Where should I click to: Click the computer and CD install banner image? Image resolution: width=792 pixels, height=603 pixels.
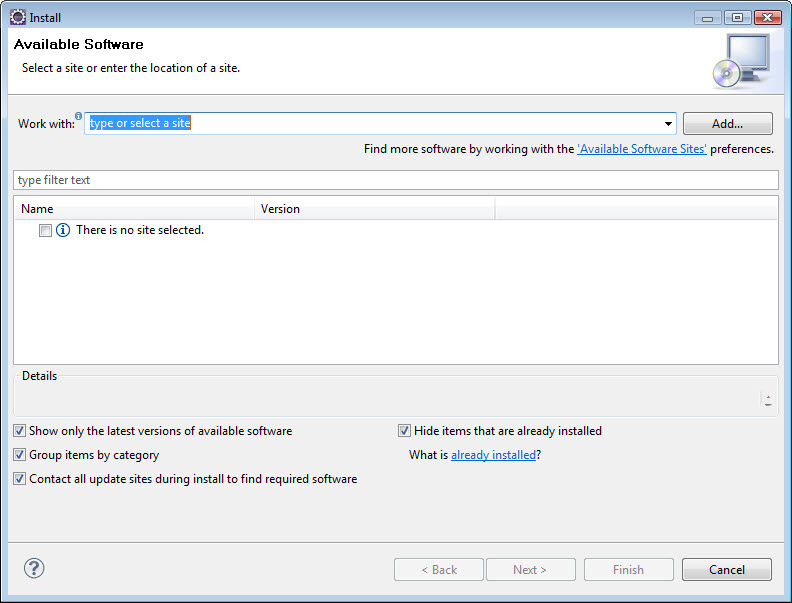(x=741, y=61)
